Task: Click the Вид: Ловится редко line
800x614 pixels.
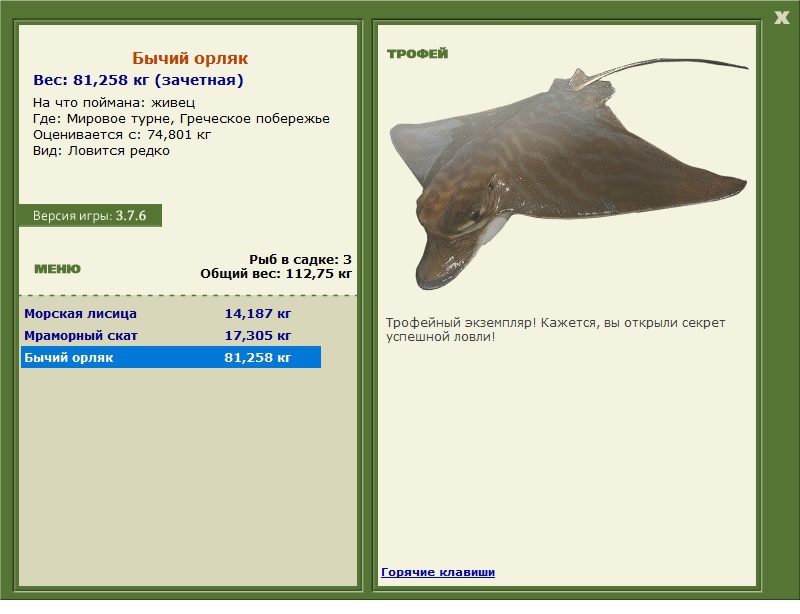Action: point(101,151)
